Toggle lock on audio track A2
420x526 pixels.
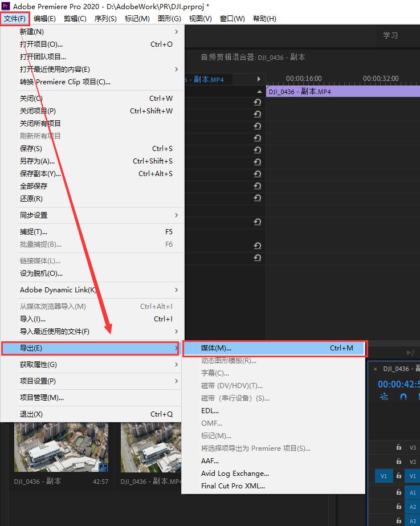coord(398,507)
